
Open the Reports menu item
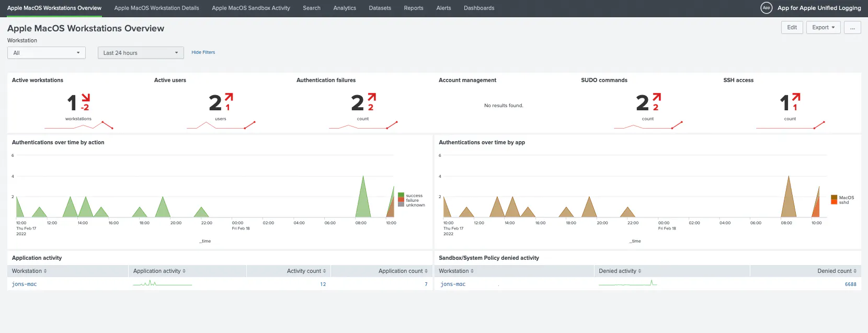pyautogui.click(x=414, y=8)
